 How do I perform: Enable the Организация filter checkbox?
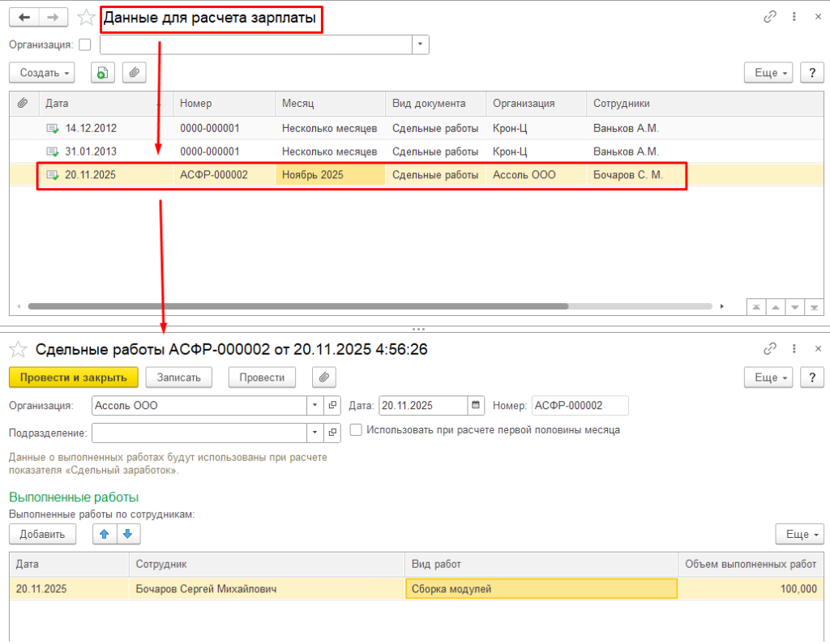click(x=85, y=45)
